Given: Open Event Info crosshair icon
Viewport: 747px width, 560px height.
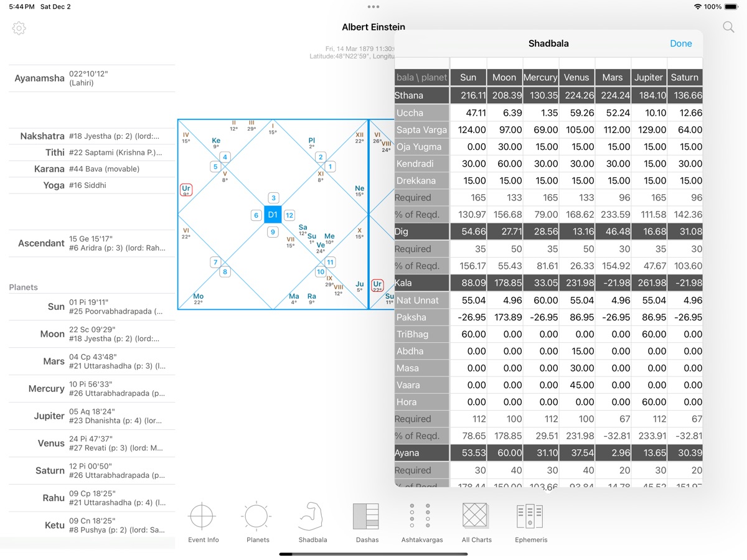Looking at the screenshot, I should [203, 516].
